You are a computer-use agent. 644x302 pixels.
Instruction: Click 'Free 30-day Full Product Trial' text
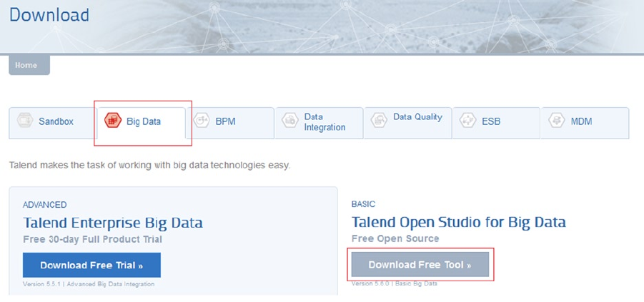point(92,239)
